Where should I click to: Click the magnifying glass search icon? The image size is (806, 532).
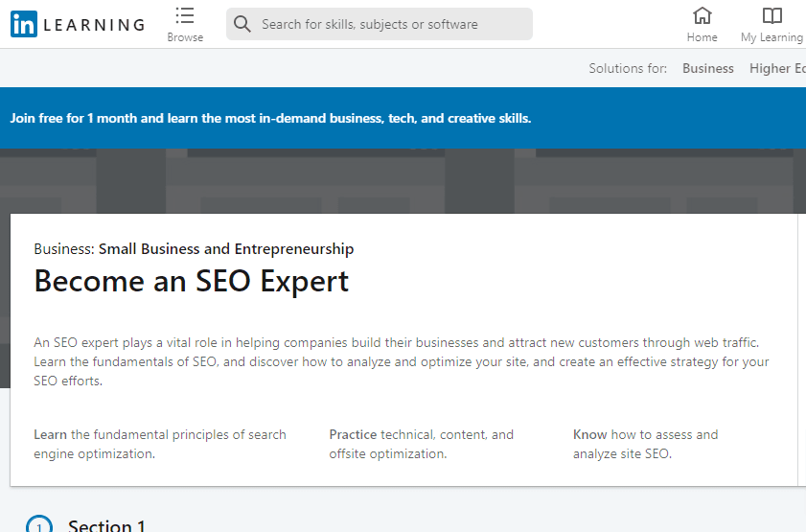coord(242,24)
